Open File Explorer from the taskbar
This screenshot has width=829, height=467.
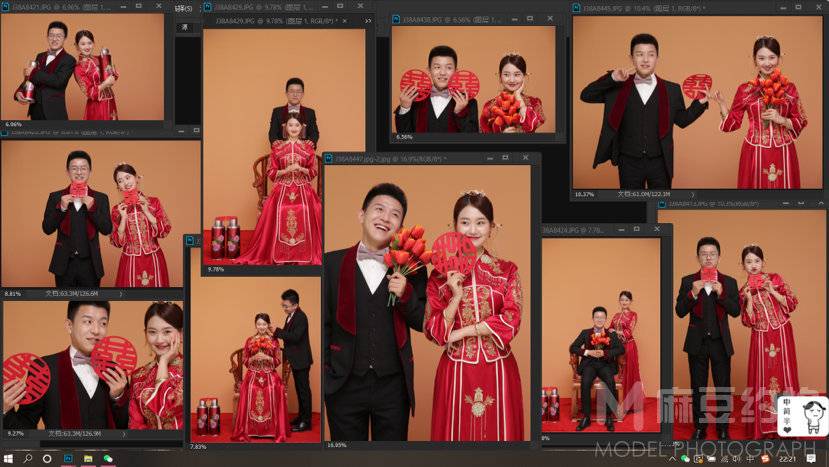88,459
